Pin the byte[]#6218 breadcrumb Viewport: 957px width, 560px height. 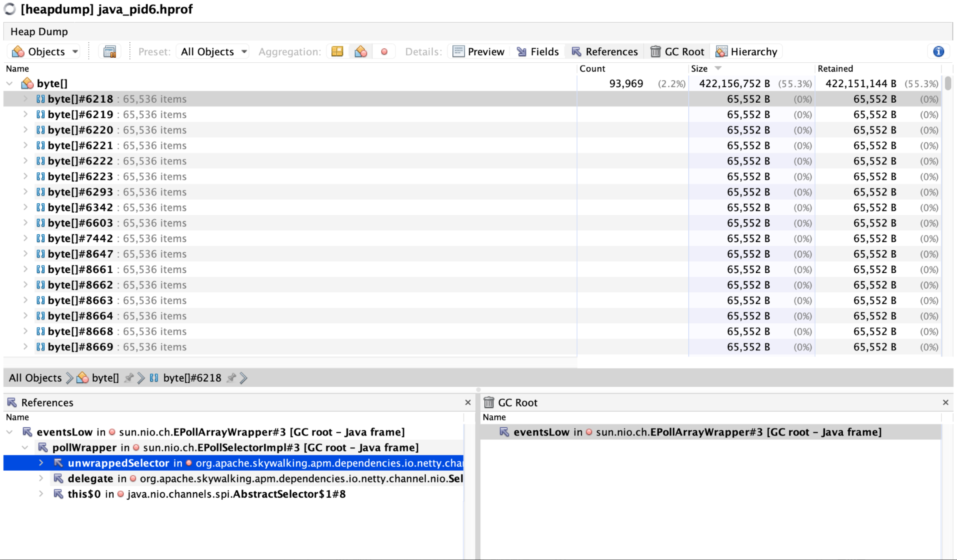(x=231, y=378)
